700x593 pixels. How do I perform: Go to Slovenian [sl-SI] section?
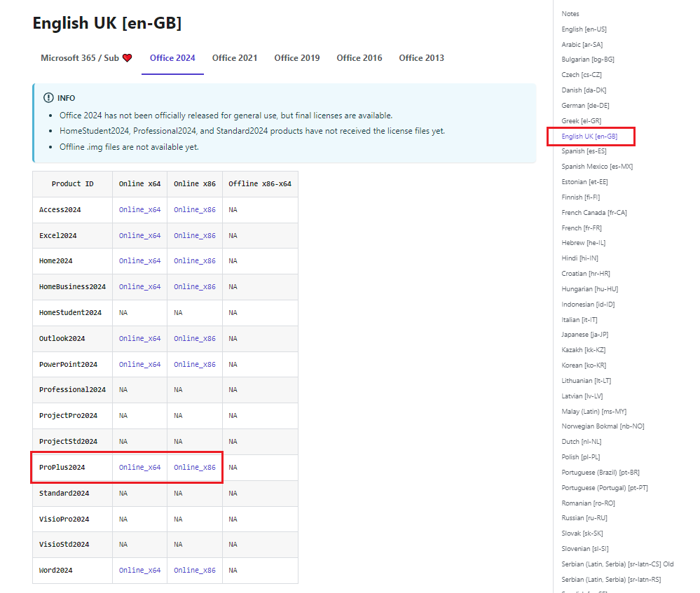[x=585, y=549]
